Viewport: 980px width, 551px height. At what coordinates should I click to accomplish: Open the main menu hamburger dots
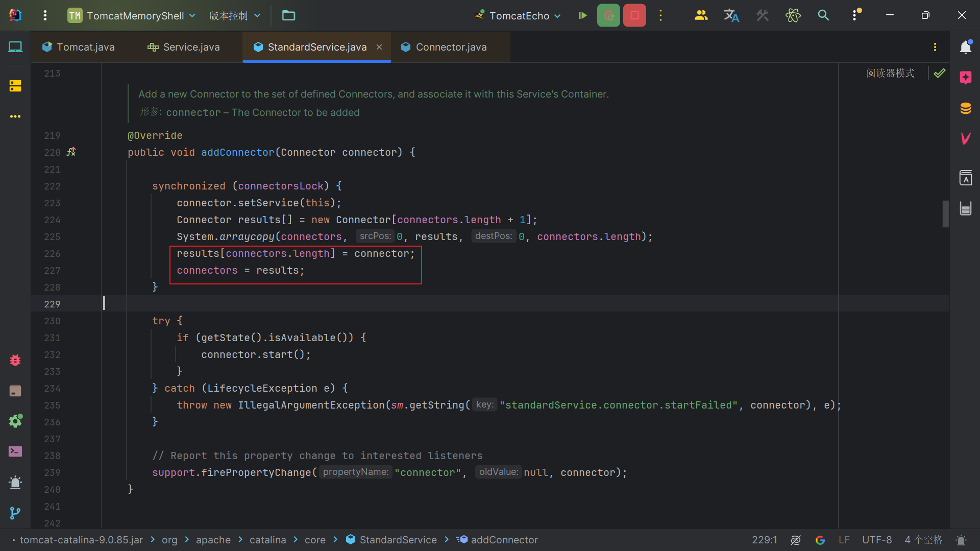(45, 15)
